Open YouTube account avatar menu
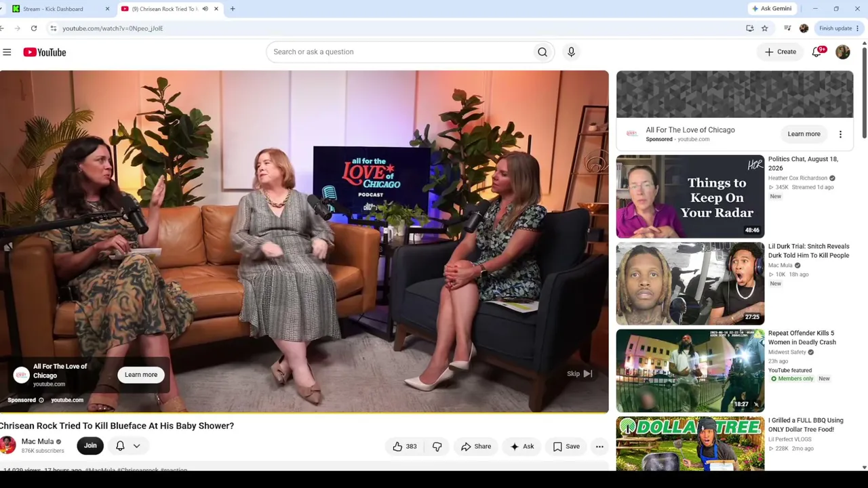The image size is (868, 488). tap(843, 52)
